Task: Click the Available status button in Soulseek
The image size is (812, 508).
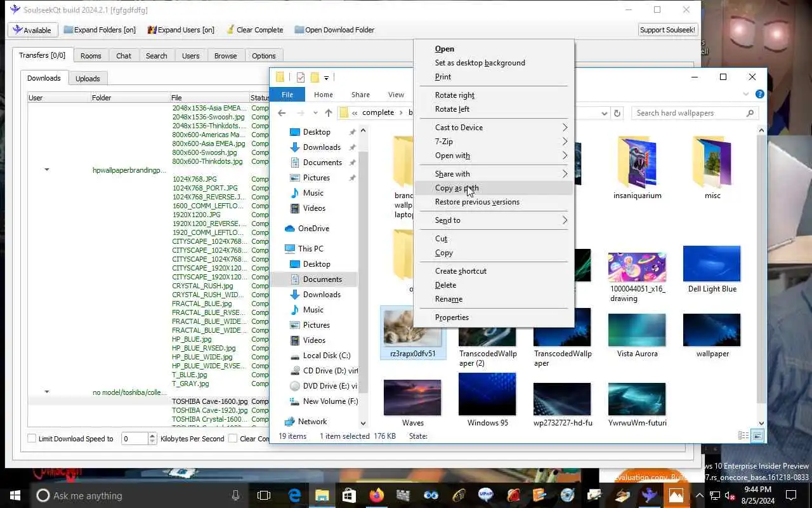Action: pyautogui.click(x=33, y=30)
